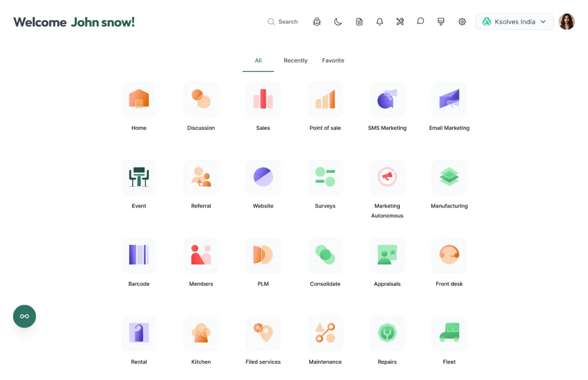Open the Home app

pyautogui.click(x=139, y=99)
